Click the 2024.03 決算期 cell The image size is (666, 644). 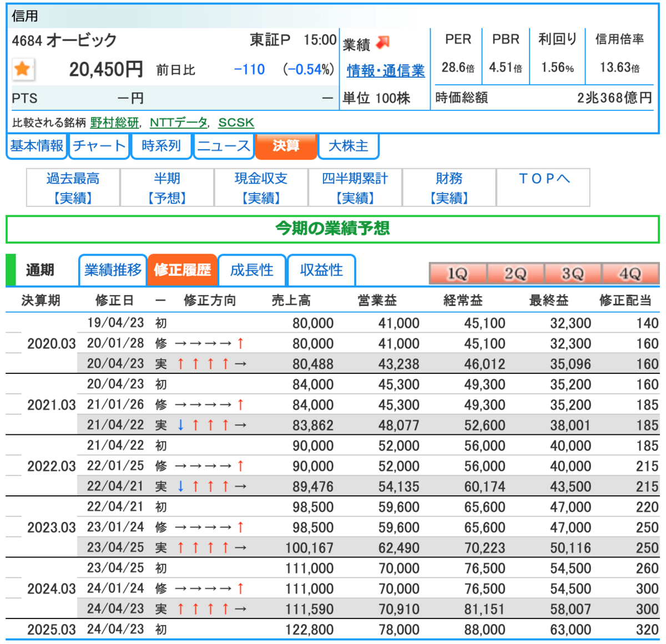coord(51,589)
